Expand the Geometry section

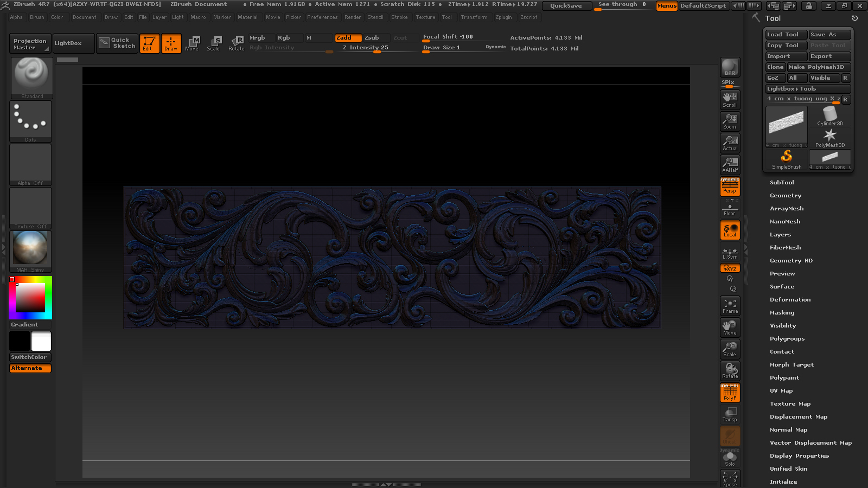(785, 196)
